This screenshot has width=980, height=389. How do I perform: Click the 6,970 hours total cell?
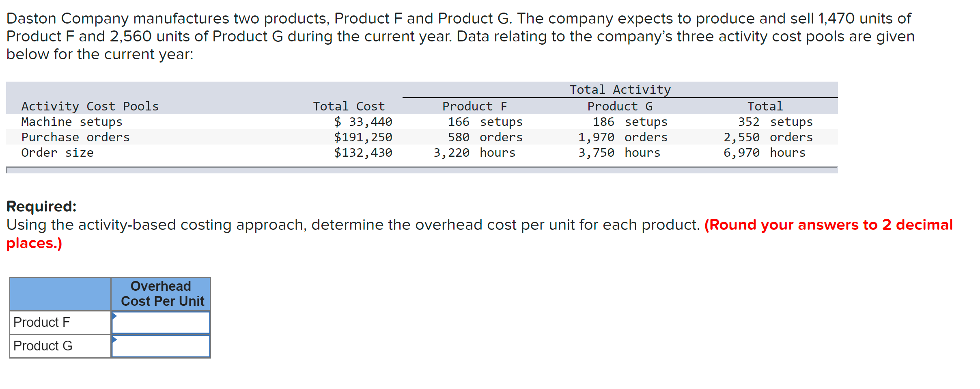765,153
